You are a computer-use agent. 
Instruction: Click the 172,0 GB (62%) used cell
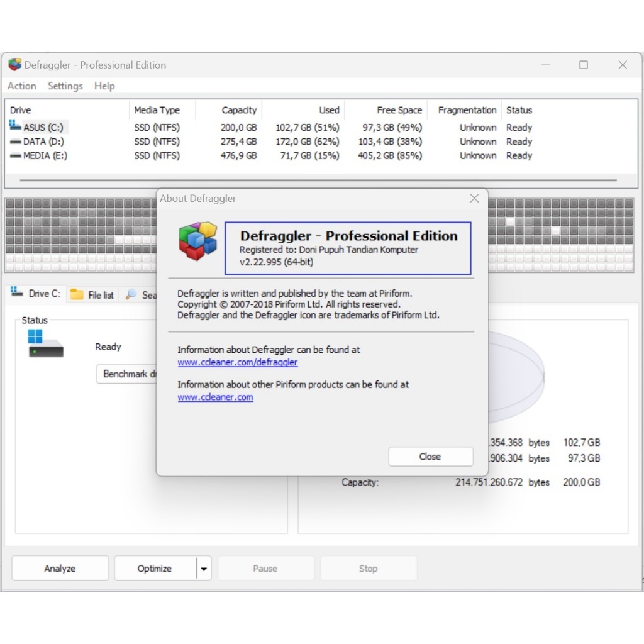point(307,142)
